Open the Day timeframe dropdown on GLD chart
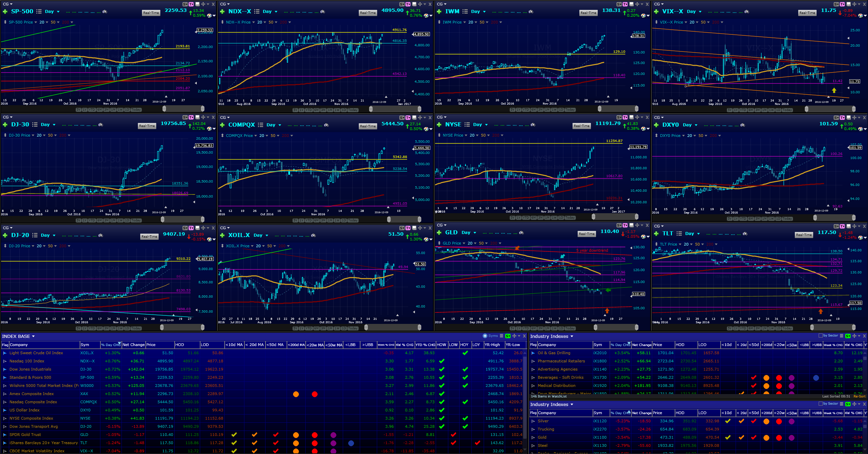 [469, 233]
